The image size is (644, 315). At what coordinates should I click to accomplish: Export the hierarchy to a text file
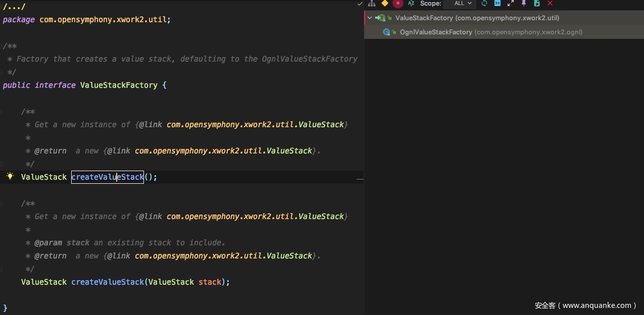[537, 4]
